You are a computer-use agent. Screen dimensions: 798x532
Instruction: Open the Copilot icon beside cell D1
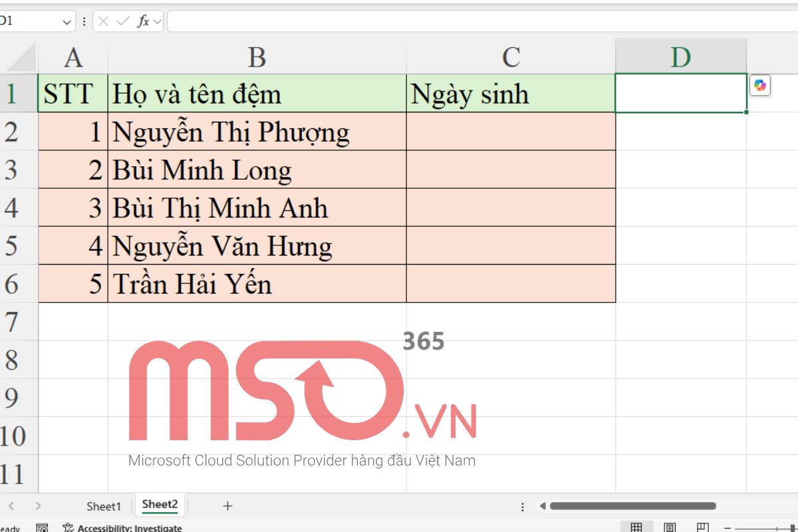tap(760, 86)
